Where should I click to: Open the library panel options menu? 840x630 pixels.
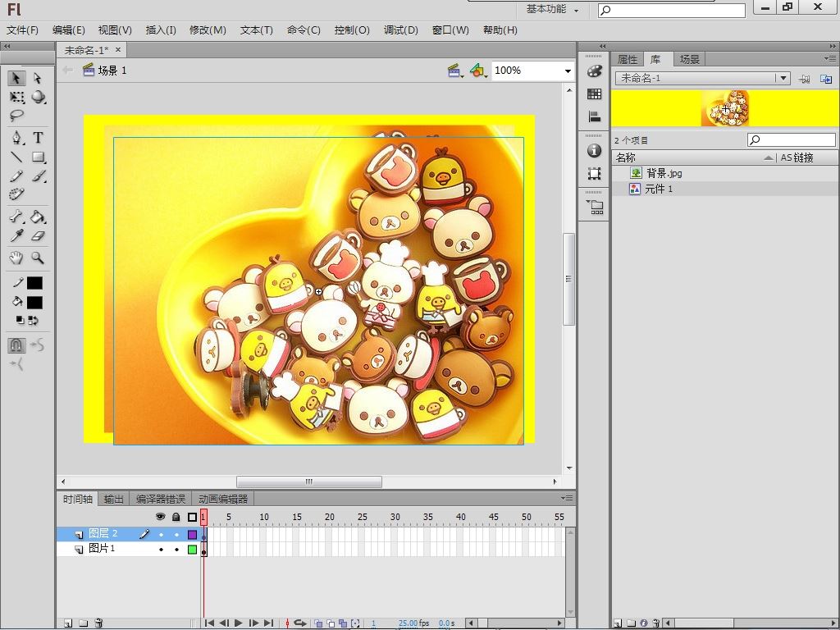[830, 58]
